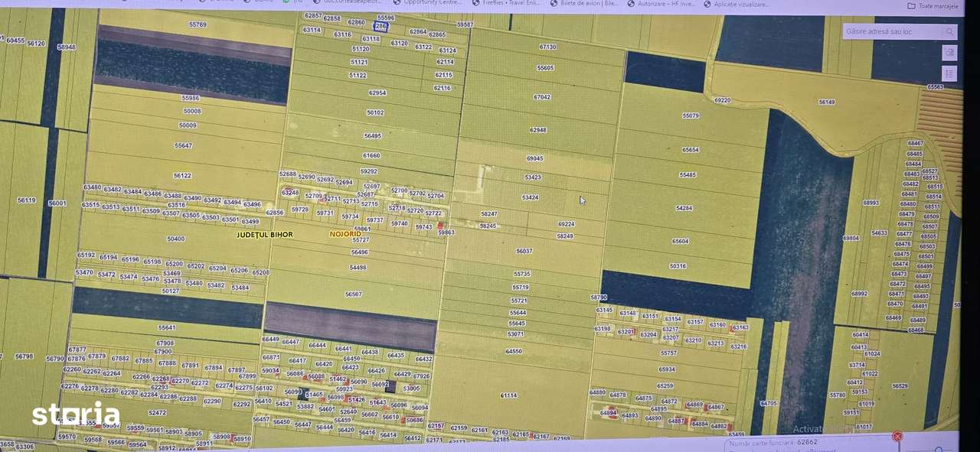Click parcel label 50316
This screenshot has height=452, width=980.
click(678, 266)
